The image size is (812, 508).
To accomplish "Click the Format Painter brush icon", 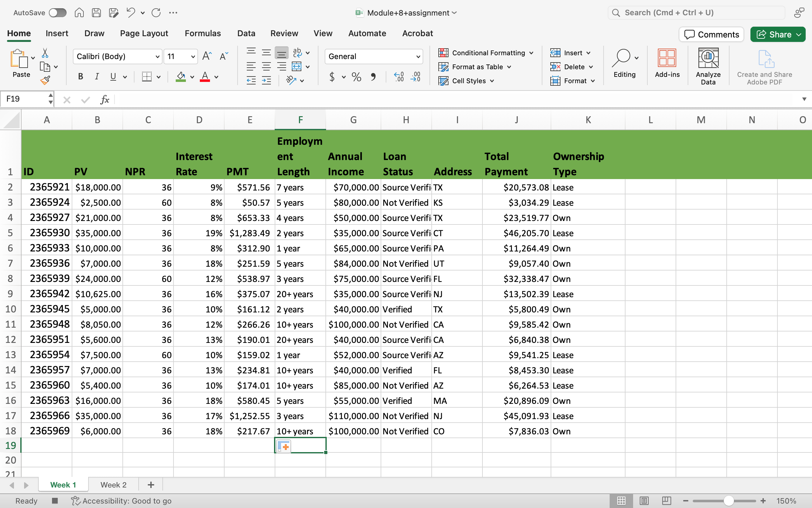I will coord(45,80).
